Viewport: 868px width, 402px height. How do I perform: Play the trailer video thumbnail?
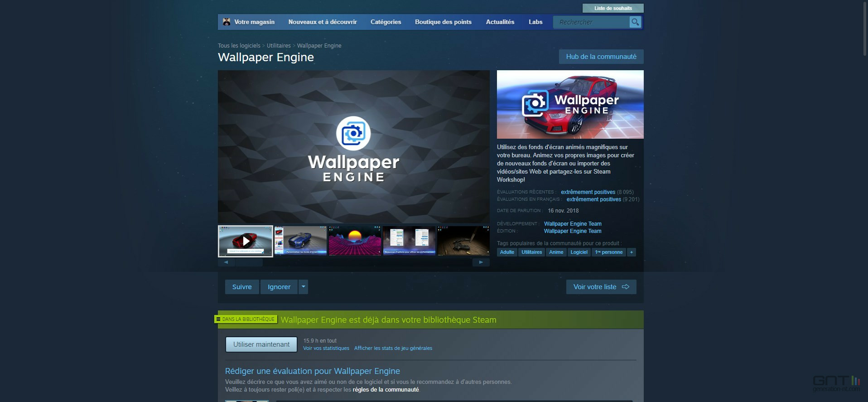(x=246, y=241)
